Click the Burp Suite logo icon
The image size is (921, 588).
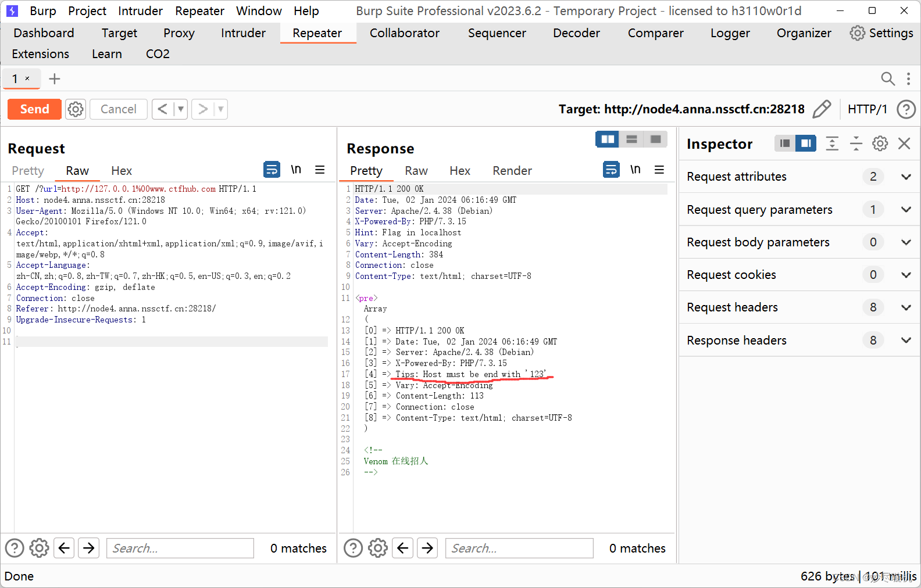12,11
